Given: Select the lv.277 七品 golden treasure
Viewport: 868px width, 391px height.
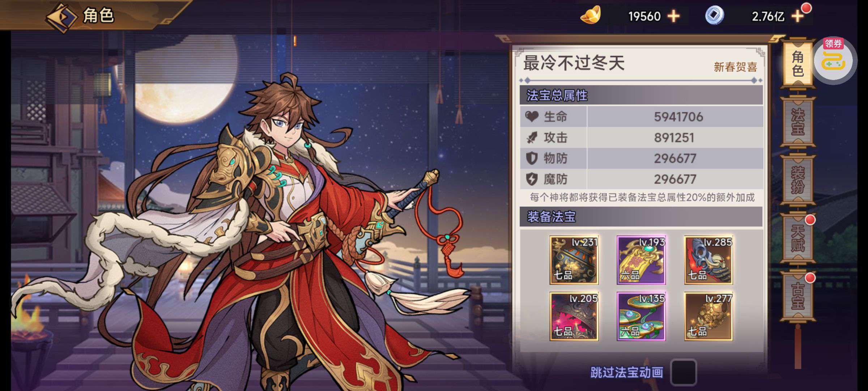Looking at the screenshot, I should [709, 316].
